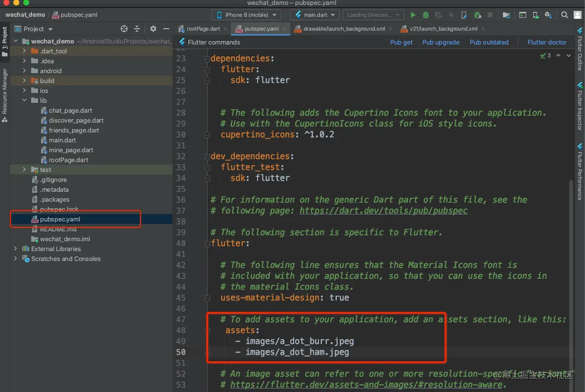Screen dimensions: 585x392
Task: Open the Flutter Inspector side panel
Action: tap(580, 106)
